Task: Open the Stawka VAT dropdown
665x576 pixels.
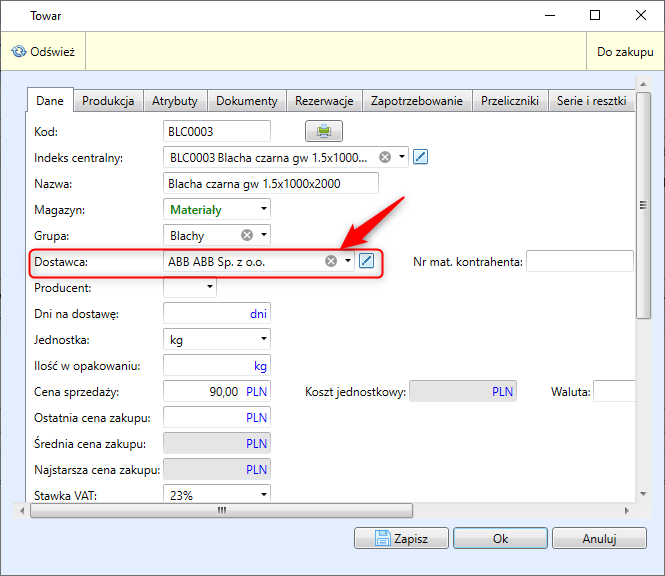Action: (x=263, y=494)
